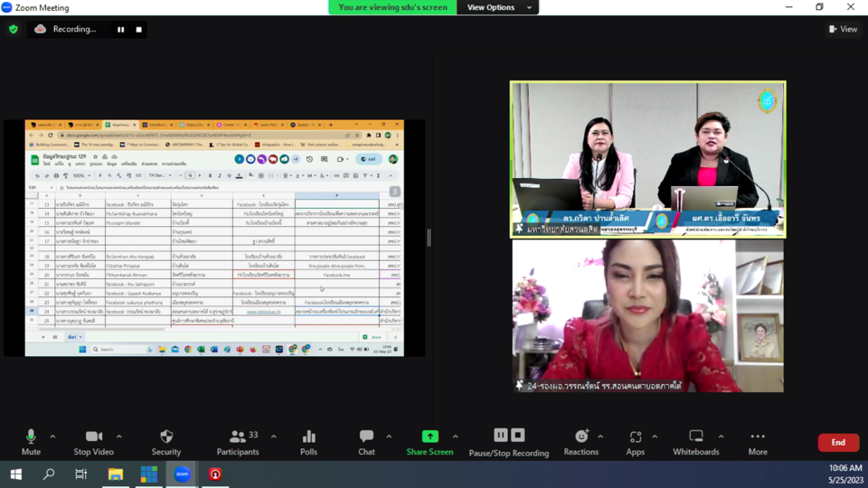Expand video options arrow beside Stop Video
The width and height of the screenshot is (868, 488).
pyautogui.click(x=119, y=436)
